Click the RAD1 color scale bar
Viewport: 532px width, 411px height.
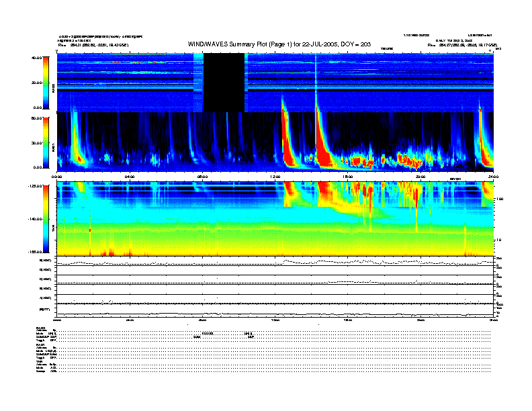[x=46, y=142]
